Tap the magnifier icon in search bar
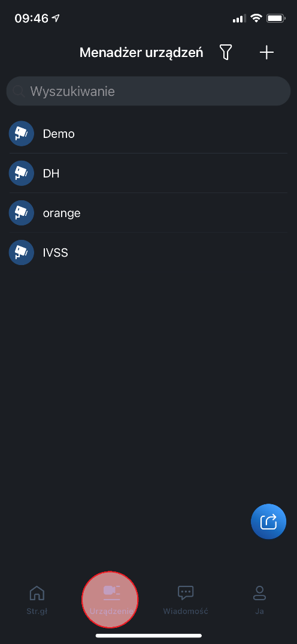Viewport: 297px width, 644px height. 19,91
